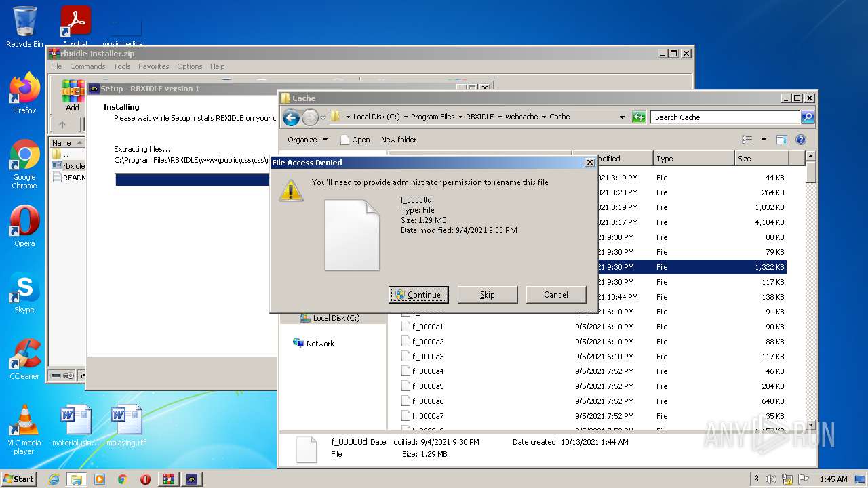This screenshot has height=488, width=868.
Task: Open the CCleaner desktop shortcut
Action: coord(24,359)
